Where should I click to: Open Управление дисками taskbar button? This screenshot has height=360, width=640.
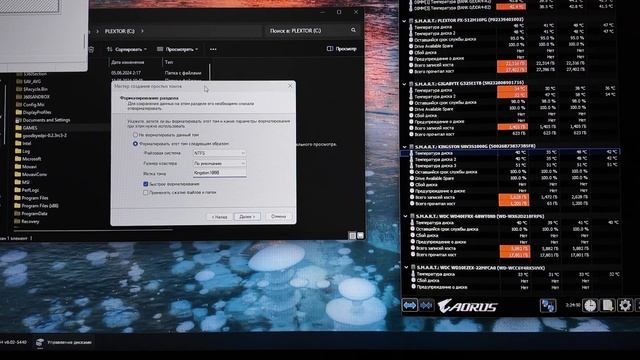tap(64, 342)
